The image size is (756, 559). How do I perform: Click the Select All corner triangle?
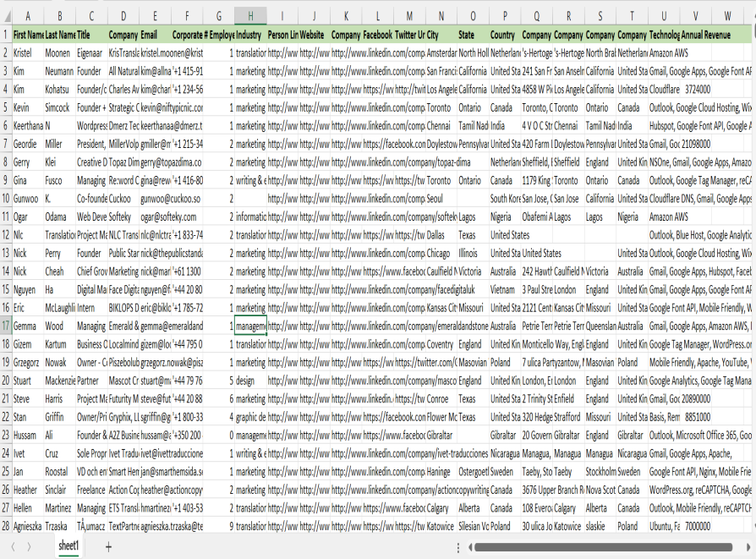pos(8,17)
